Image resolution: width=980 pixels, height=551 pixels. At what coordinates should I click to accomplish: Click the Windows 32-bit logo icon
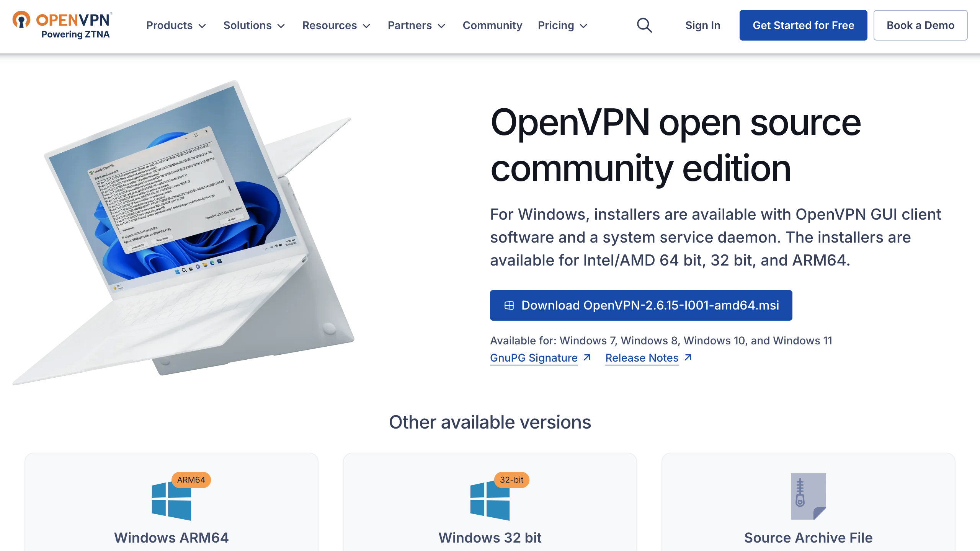(x=490, y=501)
